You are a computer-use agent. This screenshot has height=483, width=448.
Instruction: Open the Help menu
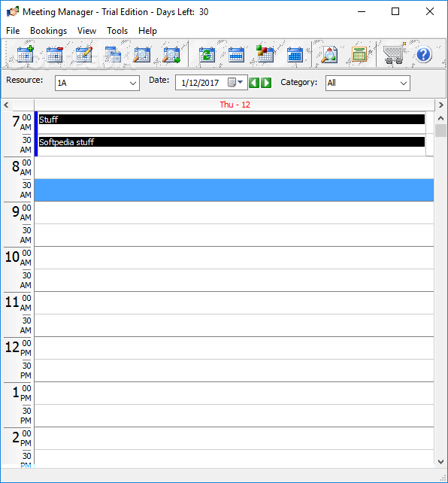click(x=147, y=31)
